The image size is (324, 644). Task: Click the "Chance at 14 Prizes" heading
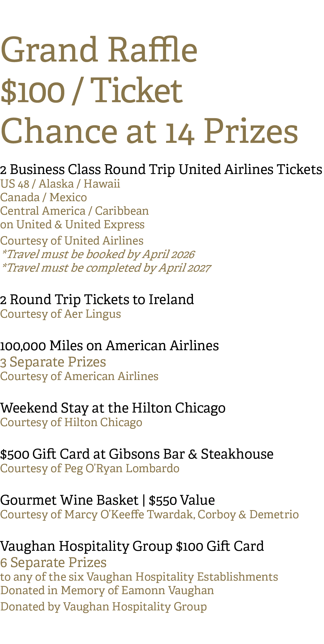149,131
